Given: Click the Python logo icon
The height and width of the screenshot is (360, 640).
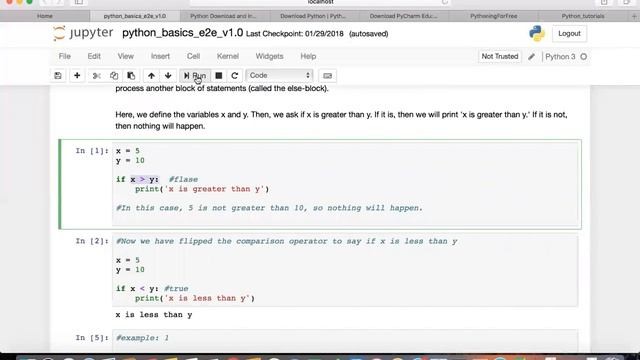Looking at the screenshot, I should coord(537,33).
